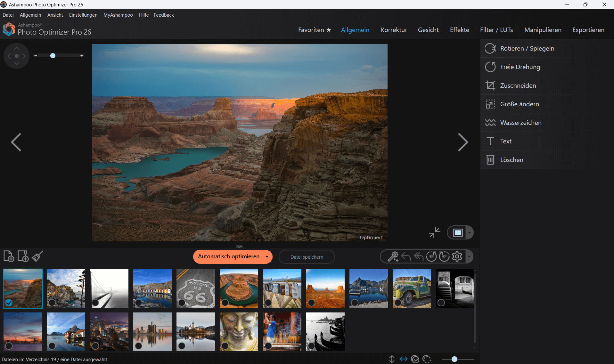The width and height of the screenshot is (614, 364).
Task: Collapse the image panel with the chevron
Action: tap(239, 247)
